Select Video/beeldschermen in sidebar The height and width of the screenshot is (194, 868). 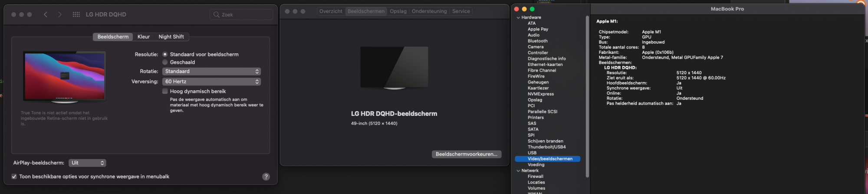547,159
